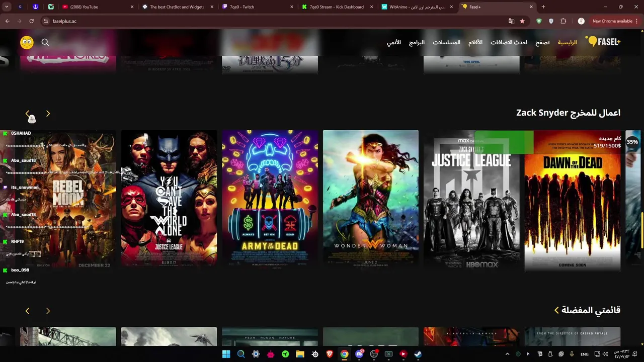Viewport: 644px width, 362px height.
Task: Open Steam from taskbar
Action: [x=418, y=354]
